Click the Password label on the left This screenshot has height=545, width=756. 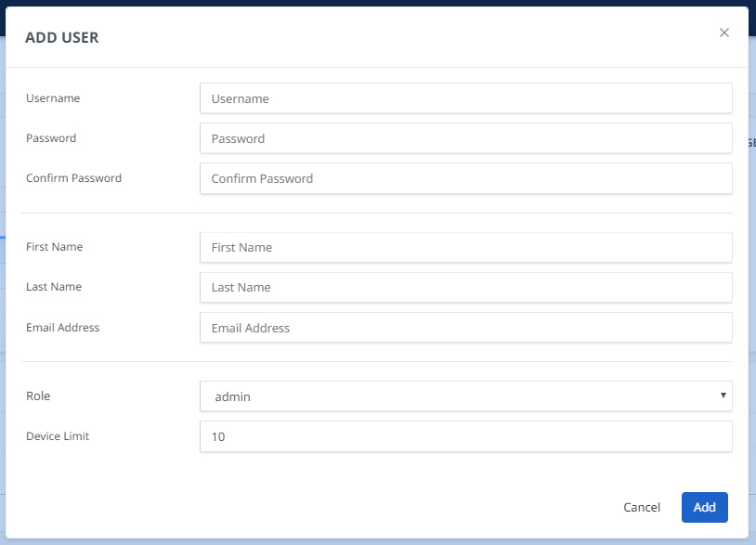coord(51,138)
